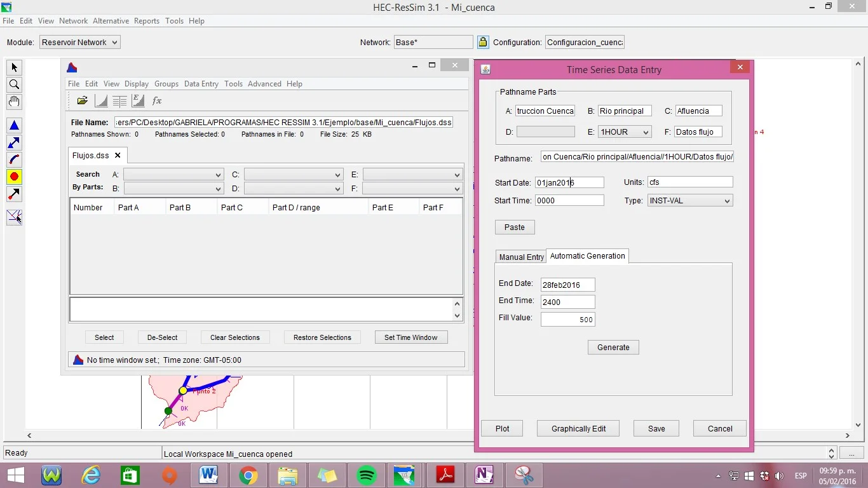Click the B part field showing Rio principal
Screen dimensions: 868x488
625,111
